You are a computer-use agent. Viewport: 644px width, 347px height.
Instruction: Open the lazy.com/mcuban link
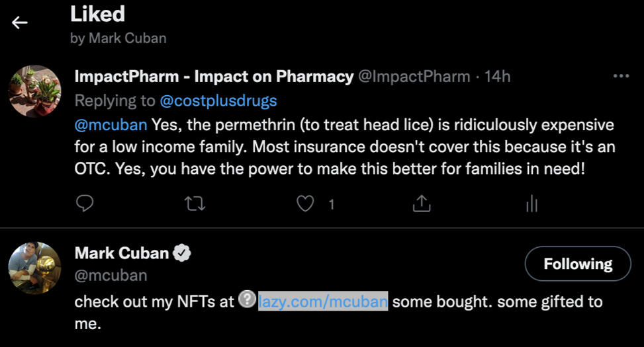pyautogui.click(x=323, y=302)
